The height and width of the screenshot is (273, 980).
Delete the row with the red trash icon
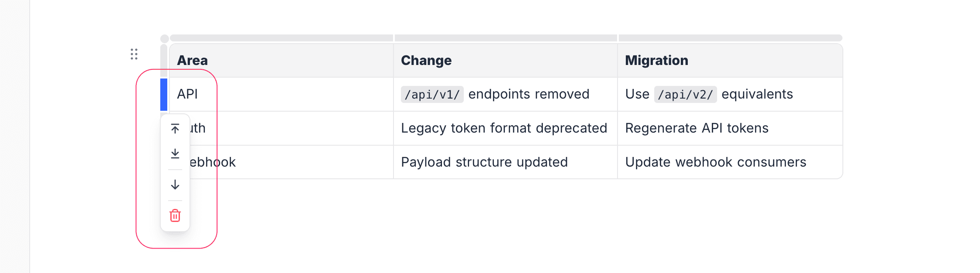175,215
